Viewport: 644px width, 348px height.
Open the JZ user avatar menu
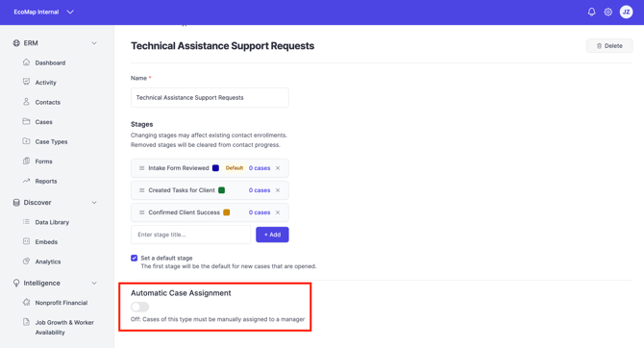coord(627,12)
